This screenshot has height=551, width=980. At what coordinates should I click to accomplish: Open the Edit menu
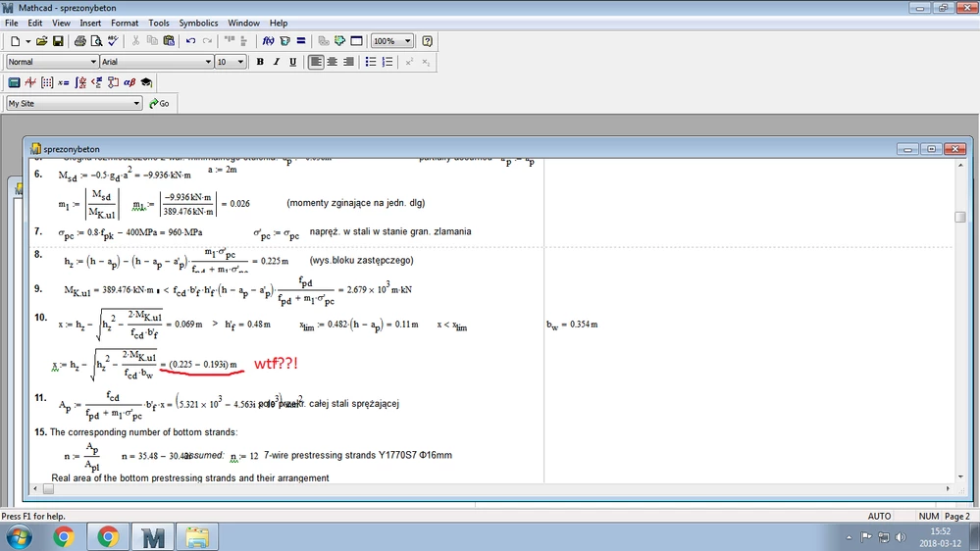(35, 24)
